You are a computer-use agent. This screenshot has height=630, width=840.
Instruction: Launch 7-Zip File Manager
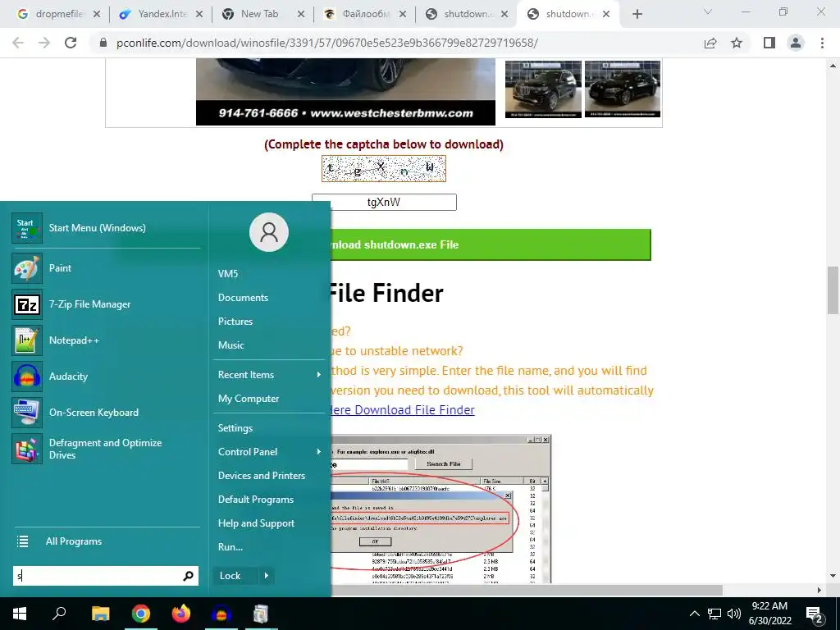106,304
